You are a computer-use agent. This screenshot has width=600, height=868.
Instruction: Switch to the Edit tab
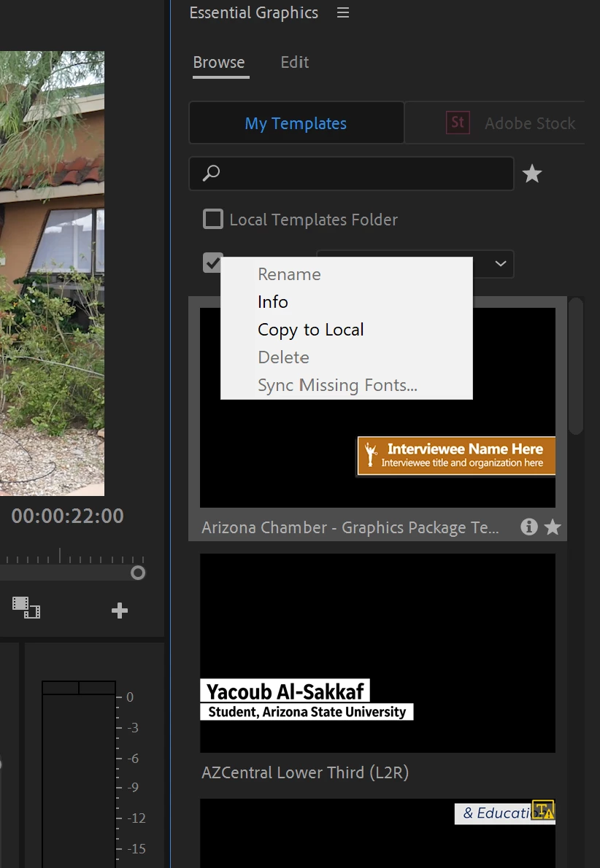[x=295, y=62]
